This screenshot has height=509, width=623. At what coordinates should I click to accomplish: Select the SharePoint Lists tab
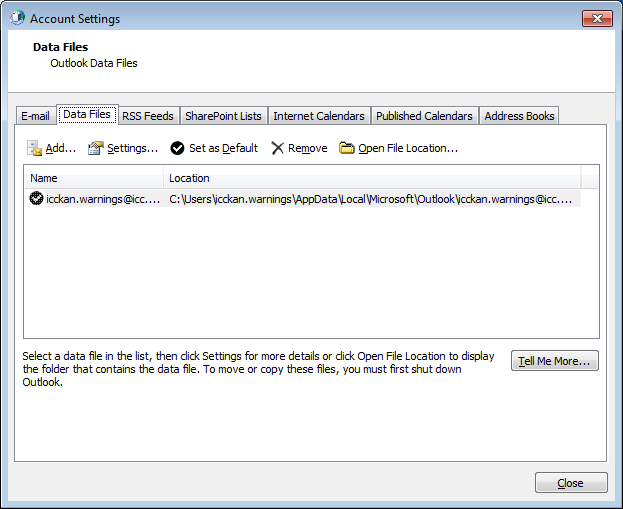[x=223, y=116]
